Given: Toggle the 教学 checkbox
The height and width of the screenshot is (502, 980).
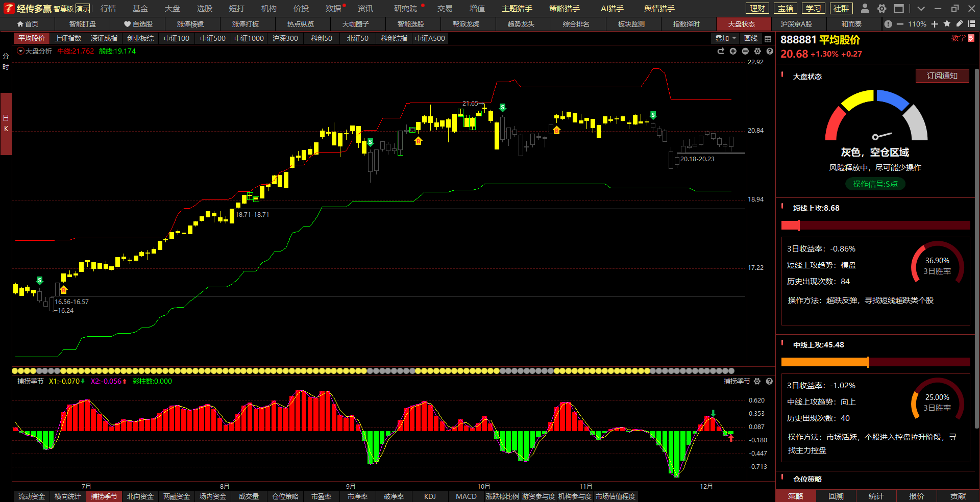Looking at the screenshot, I should tap(971, 38).
